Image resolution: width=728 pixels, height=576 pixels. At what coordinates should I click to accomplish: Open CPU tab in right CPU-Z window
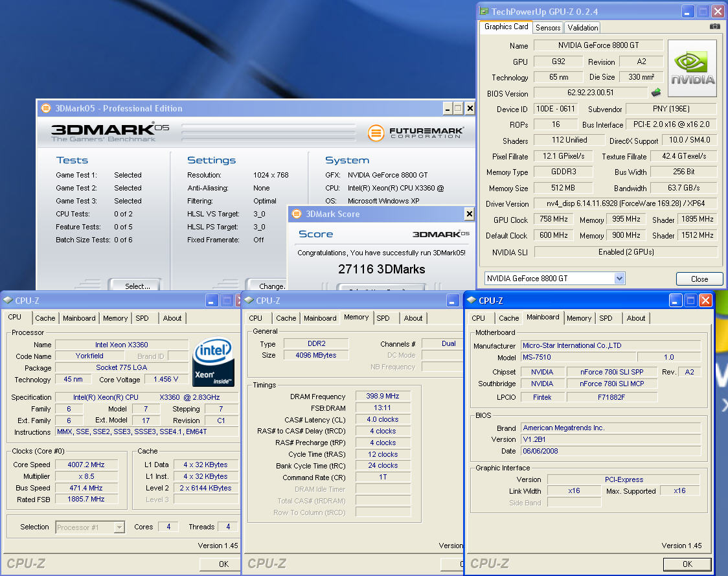pyautogui.click(x=478, y=318)
